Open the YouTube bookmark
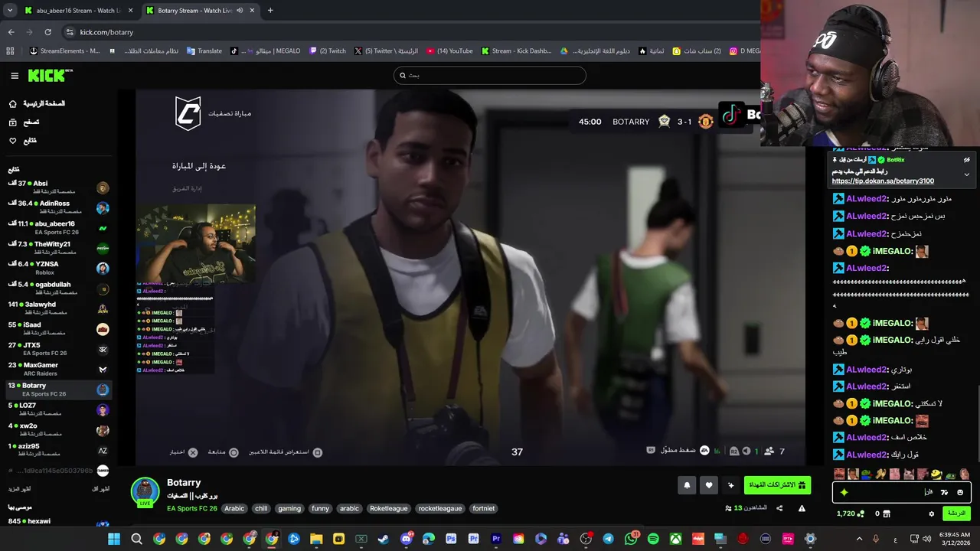The height and width of the screenshot is (551, 980). point(449,51)
